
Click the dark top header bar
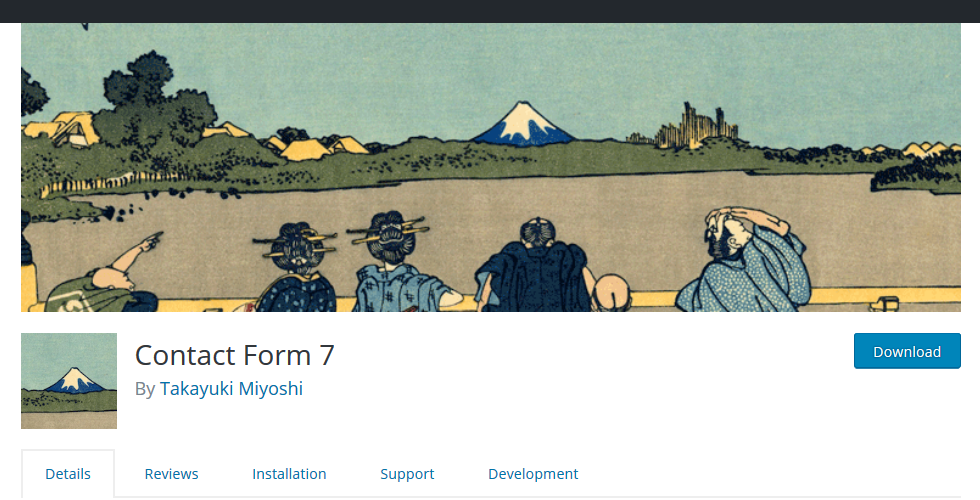point(490,11)
